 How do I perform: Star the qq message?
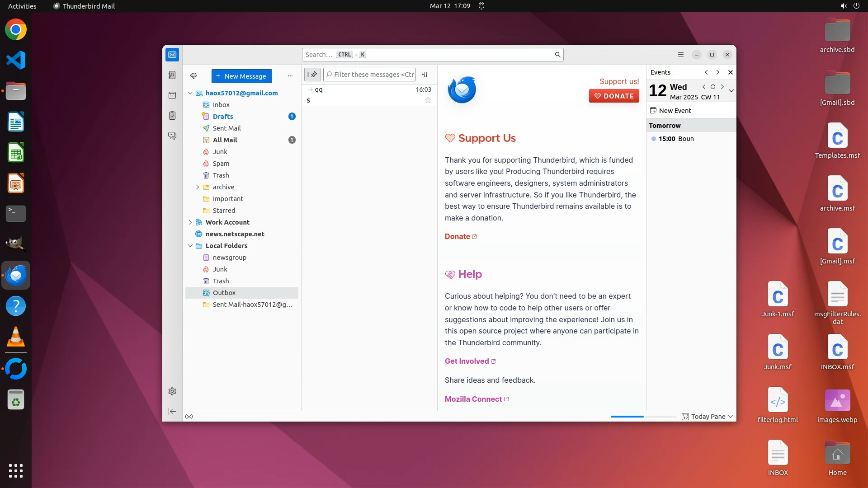click(428, 100)
